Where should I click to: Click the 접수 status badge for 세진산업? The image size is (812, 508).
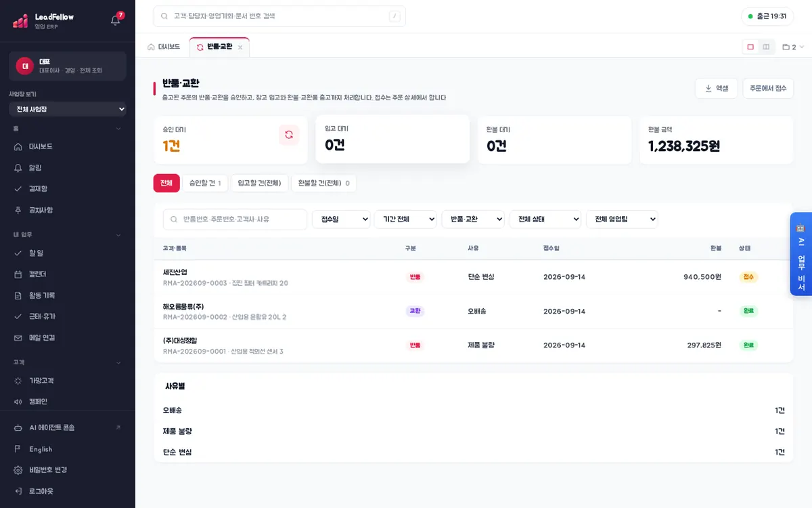(748, 277)
